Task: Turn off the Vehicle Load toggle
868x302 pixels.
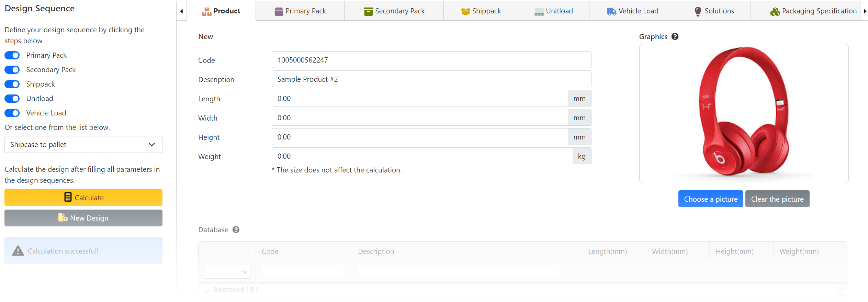Action: click(x=12, y=113)
